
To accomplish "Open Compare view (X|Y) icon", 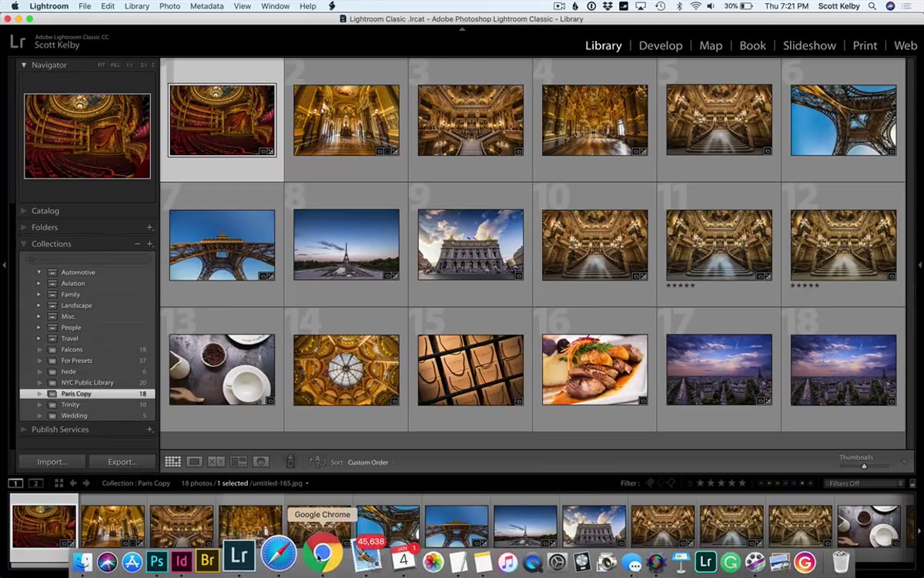I will coord(216,462).
